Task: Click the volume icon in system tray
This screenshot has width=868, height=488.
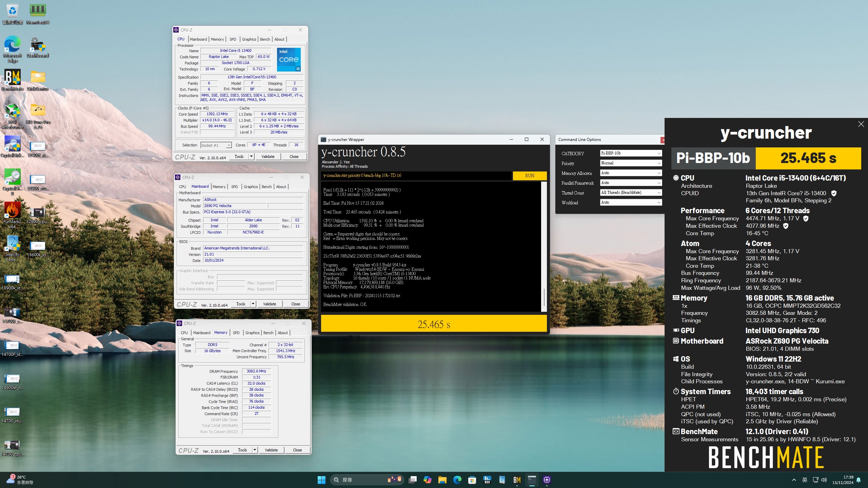Action: (824, 480)
